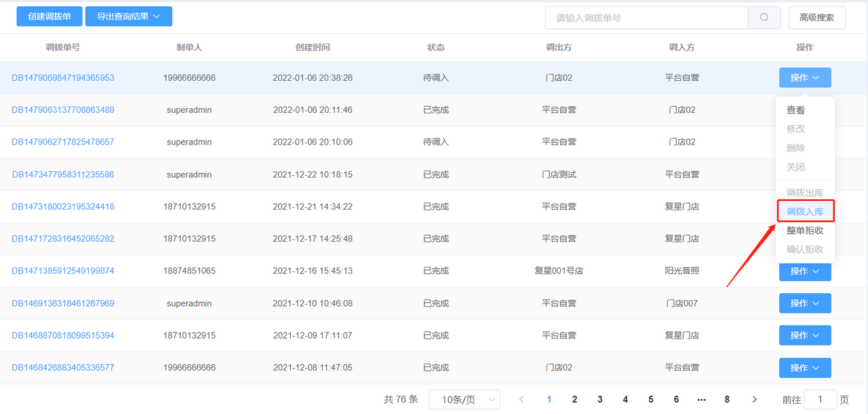Click creation time 2022-01-06 20:38:26
Screen dimensions: 868x414
click(x=313, y=78)
